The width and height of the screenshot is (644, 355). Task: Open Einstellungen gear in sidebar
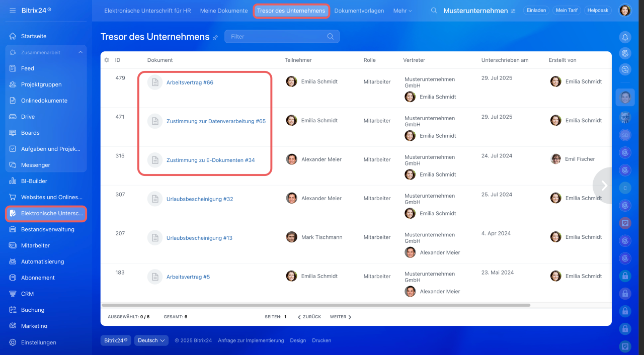point(13,342)
